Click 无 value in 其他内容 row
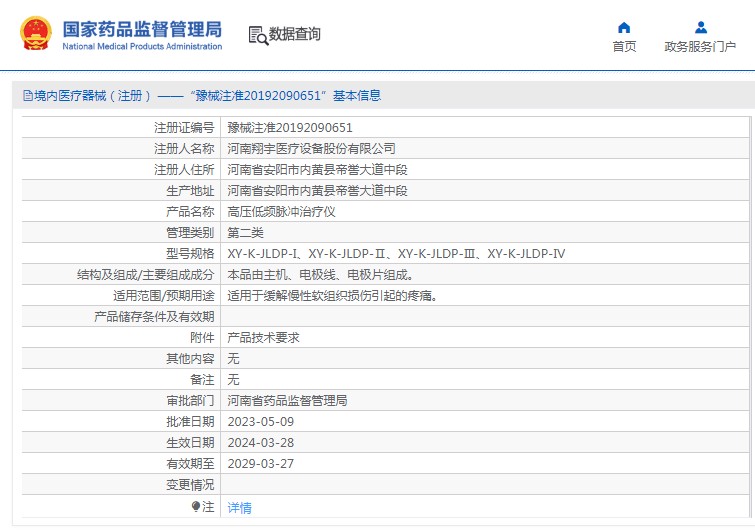This screenshot has height=530, width=755. (234, 359)
